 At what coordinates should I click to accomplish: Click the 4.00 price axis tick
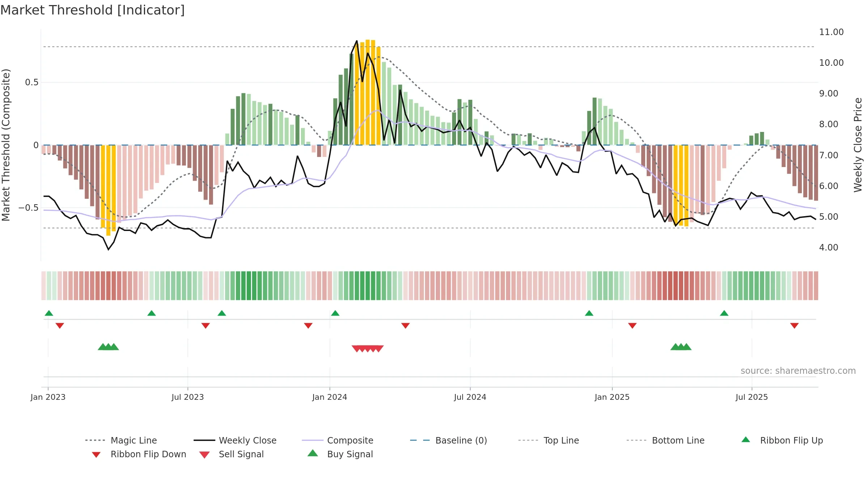829,247
